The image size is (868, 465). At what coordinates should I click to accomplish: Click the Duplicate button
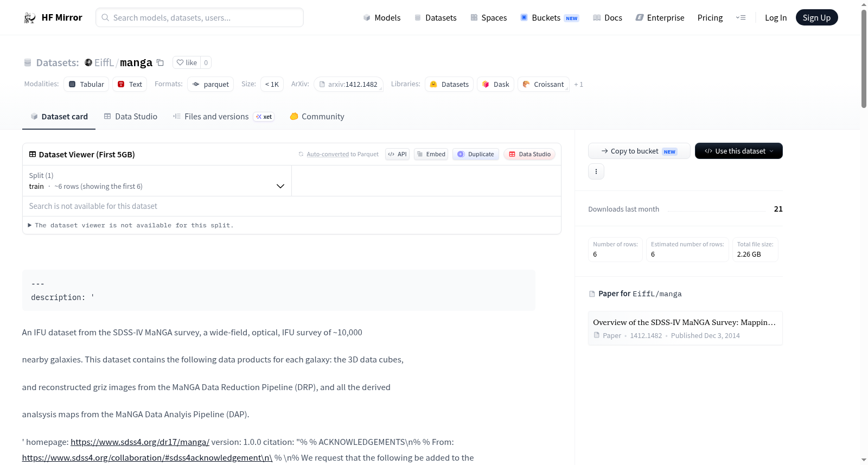click(476, 154)
